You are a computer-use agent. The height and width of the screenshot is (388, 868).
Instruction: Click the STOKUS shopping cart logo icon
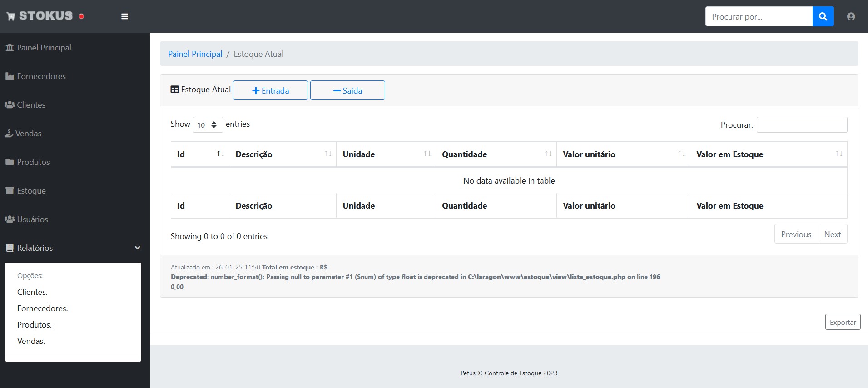pyautogui.click(x=11, y=16)
